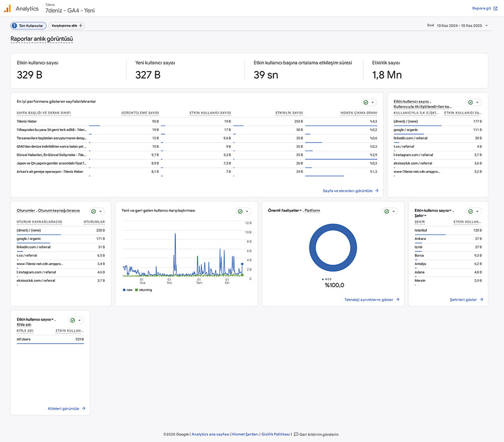504x442 pixels.
Task: Click green check icon in Oturumlar card
Action: pyautogui.click(x=93, y=212)
